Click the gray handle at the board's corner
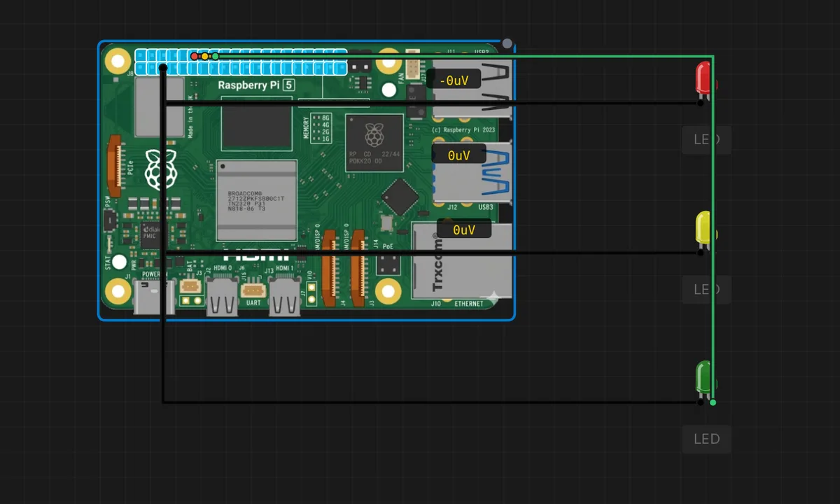The width and height of the screenshot is (840, 504). click(x=507, y=43)
